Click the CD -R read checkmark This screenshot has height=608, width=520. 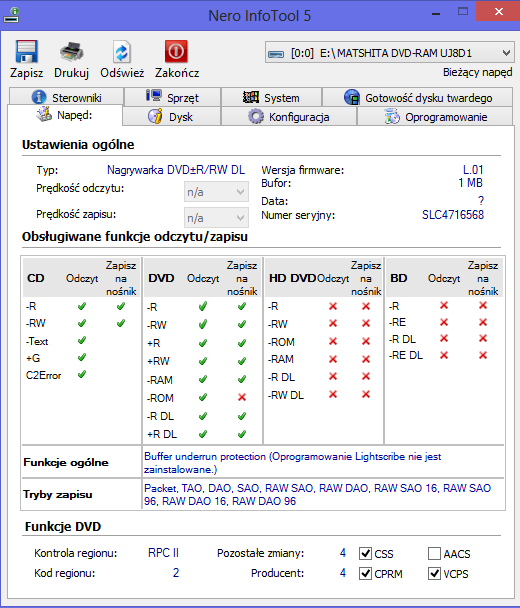tap(81, 306)
